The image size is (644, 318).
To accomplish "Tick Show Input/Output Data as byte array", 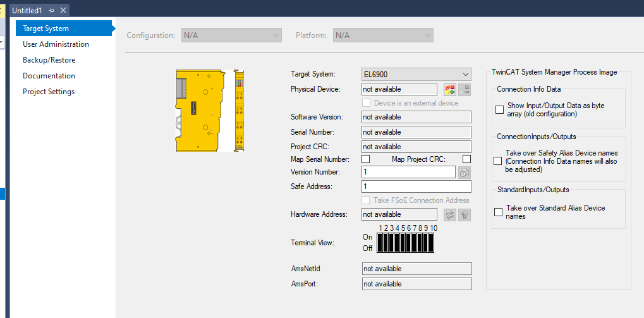I will (499, 110).
